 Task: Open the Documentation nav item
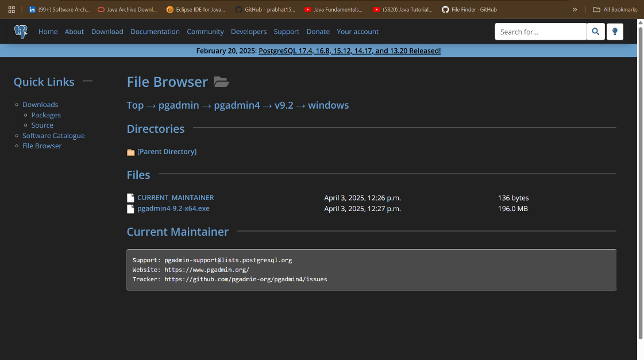coord(155,32)
